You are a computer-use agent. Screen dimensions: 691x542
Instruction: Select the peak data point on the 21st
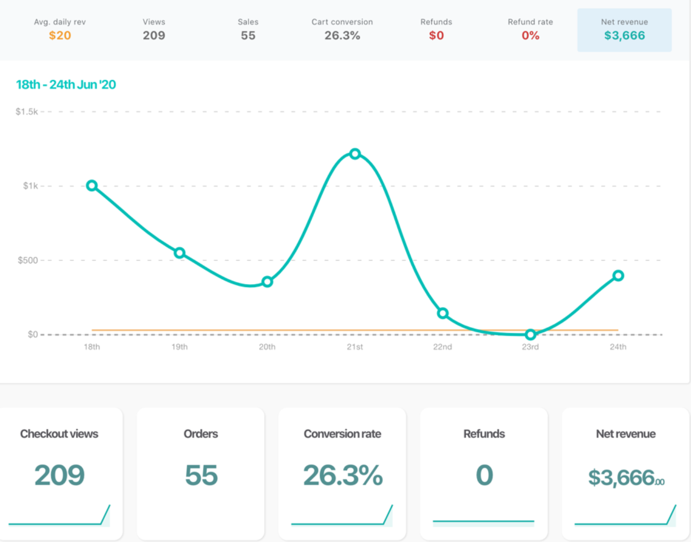[x=355, y=154]
